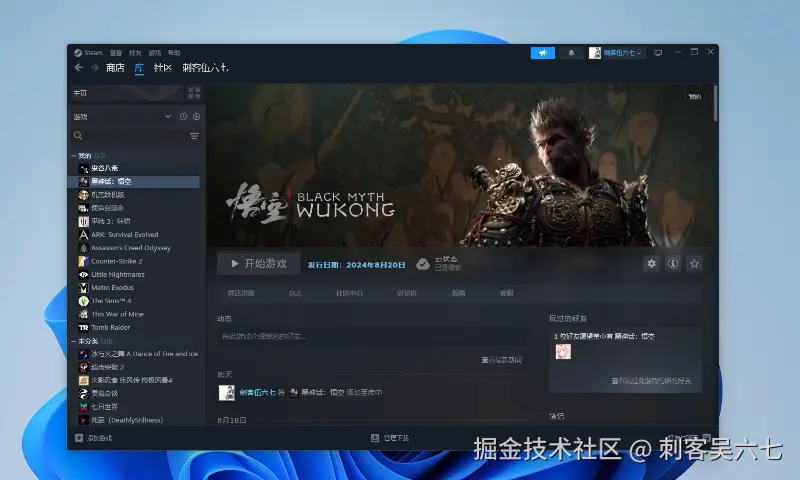Collapse the 未分类 games group
This screenshot has width=800, height=480.
coord(74,341)
